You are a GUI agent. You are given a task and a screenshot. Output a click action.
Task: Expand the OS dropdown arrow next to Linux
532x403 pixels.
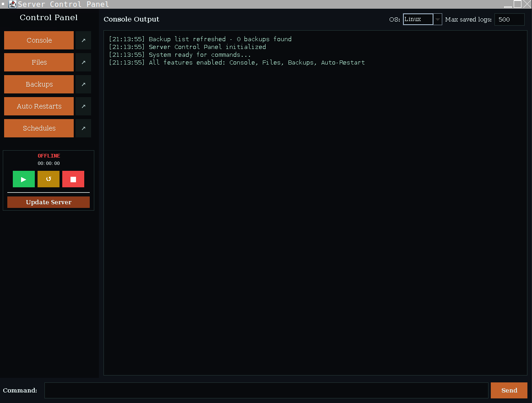point(438,19)
